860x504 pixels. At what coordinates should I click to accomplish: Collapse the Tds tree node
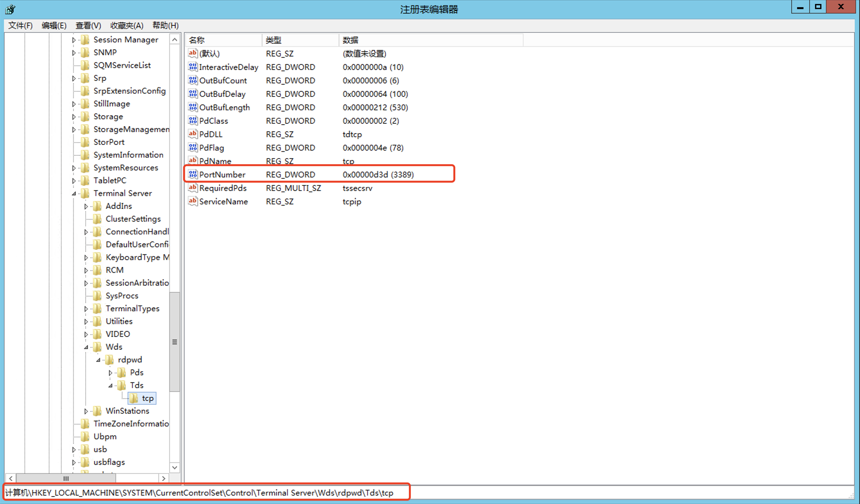point(110,386)
